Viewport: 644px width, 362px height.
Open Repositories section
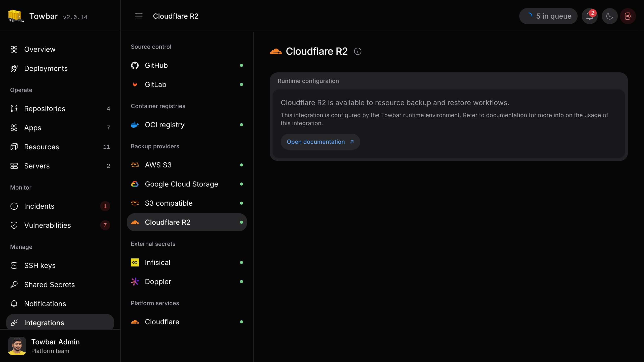click(60, 109)
